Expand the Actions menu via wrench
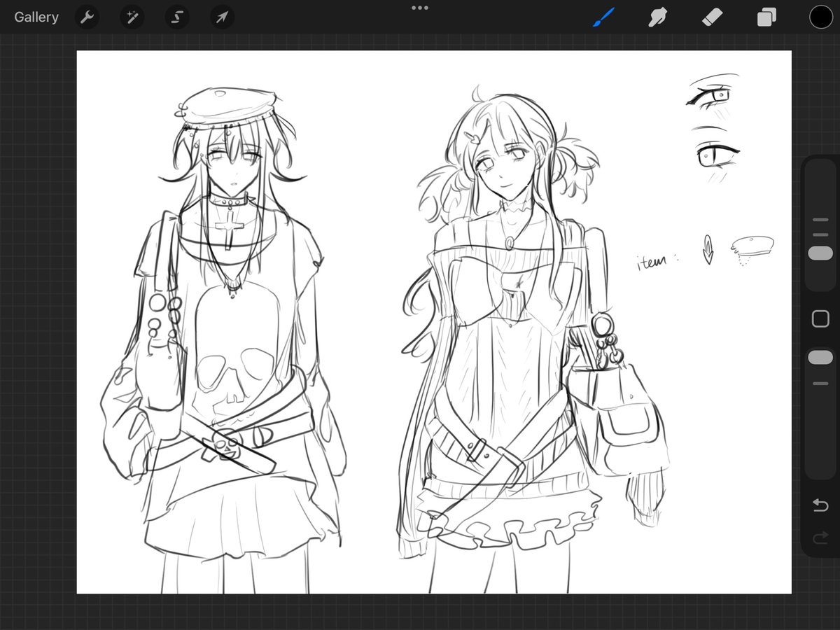Screen dimensions: 840x630 (x=87, y=17)
